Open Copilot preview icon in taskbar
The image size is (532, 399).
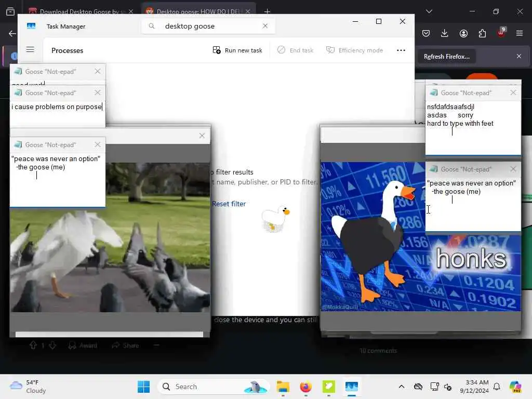click(515, 387)
